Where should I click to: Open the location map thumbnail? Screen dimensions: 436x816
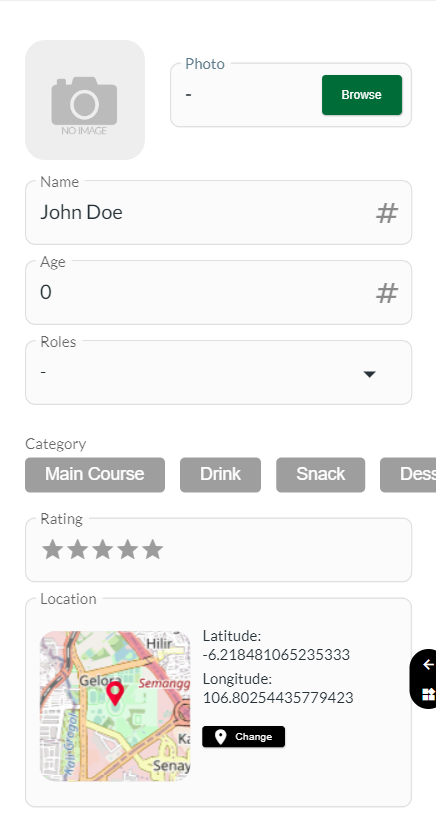[x=115, y=706]
